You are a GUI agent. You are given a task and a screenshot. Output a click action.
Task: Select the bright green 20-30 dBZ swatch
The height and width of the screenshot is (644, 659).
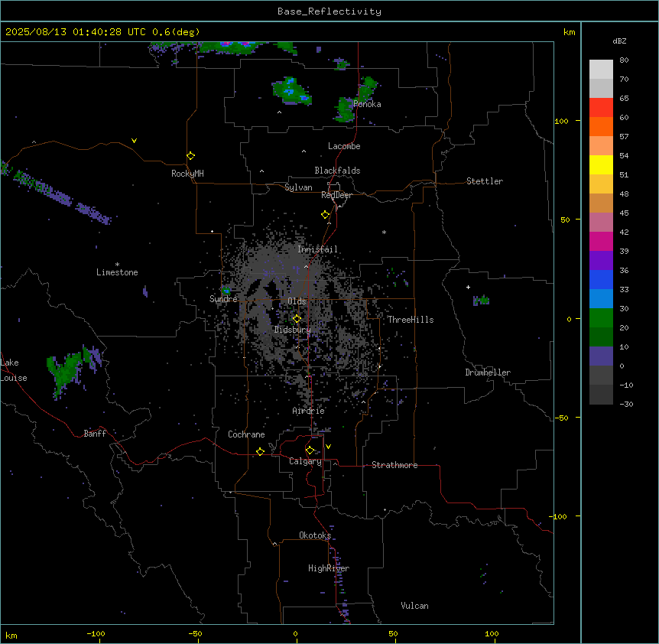coord(601,318)
